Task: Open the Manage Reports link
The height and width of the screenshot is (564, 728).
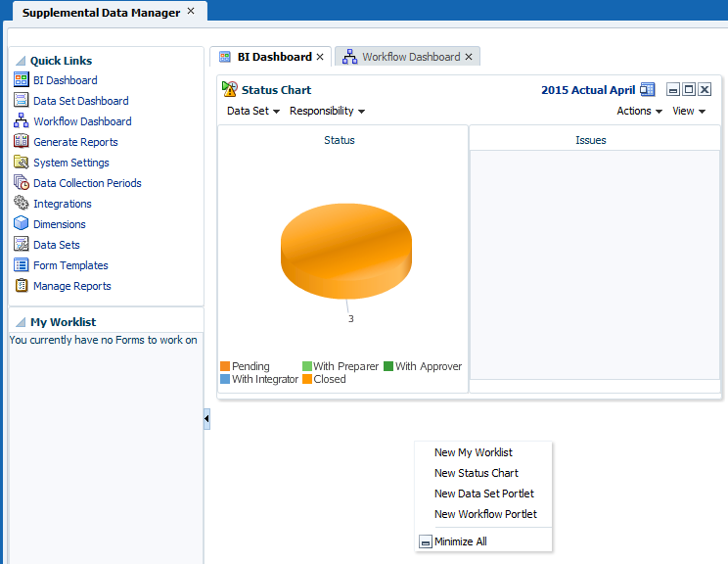Action: pos(72,286)
